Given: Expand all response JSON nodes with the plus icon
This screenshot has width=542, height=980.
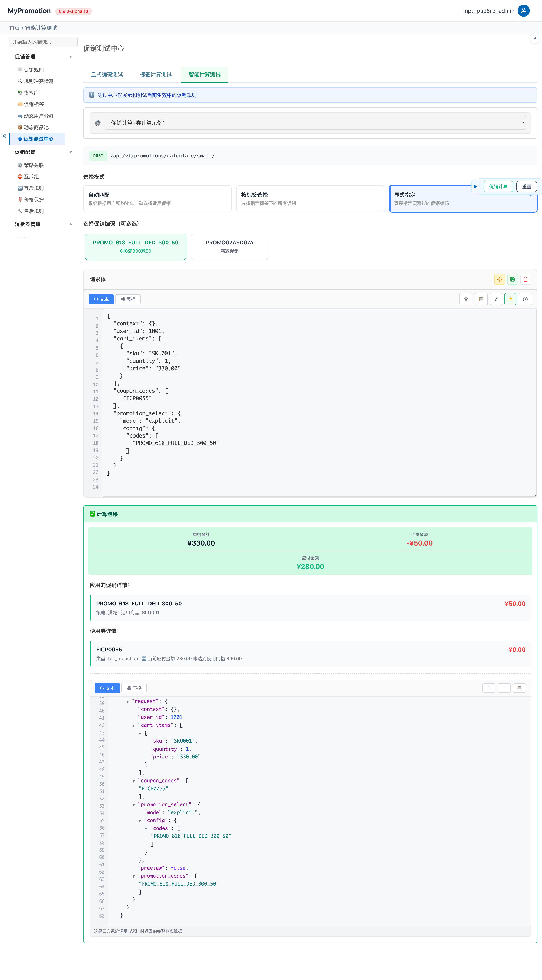Looking at the screenshot, I should pos(489,688).
